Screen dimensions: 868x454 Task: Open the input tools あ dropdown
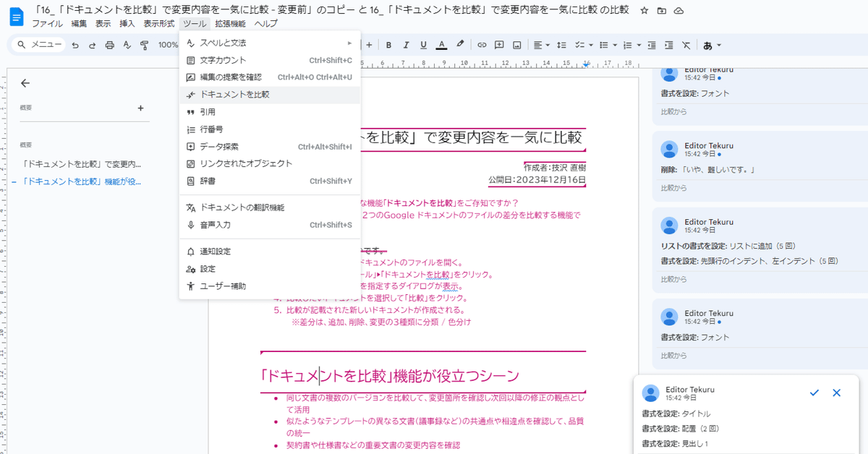(x=712, y=45)
